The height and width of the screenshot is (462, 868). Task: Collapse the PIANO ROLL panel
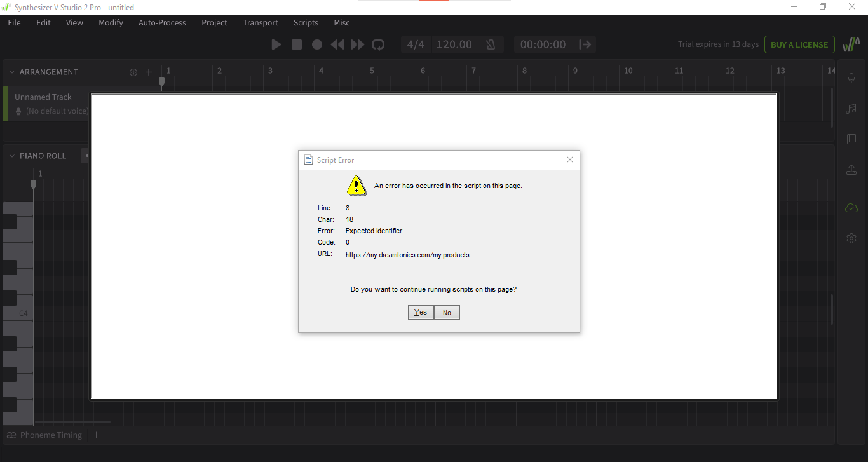click(11, 156)
